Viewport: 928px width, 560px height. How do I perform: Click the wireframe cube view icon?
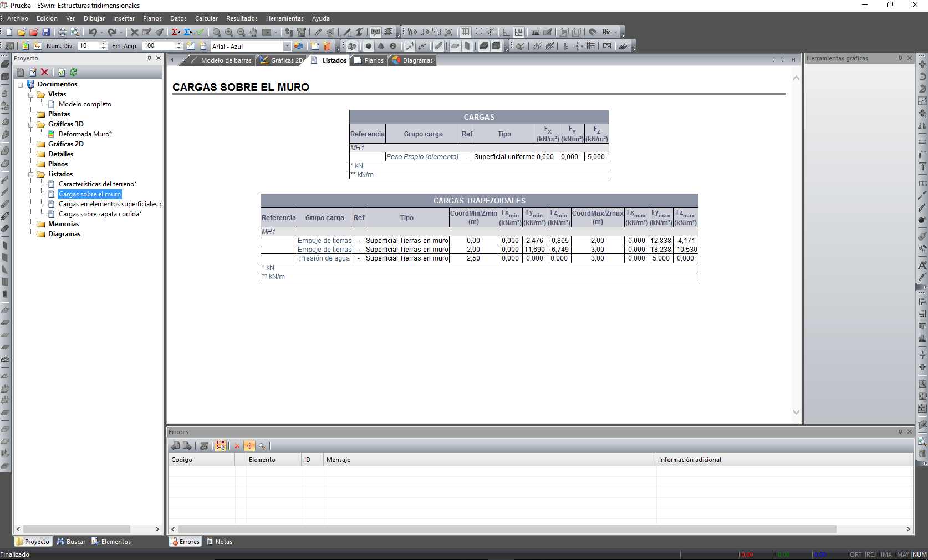tap(577, 32)
